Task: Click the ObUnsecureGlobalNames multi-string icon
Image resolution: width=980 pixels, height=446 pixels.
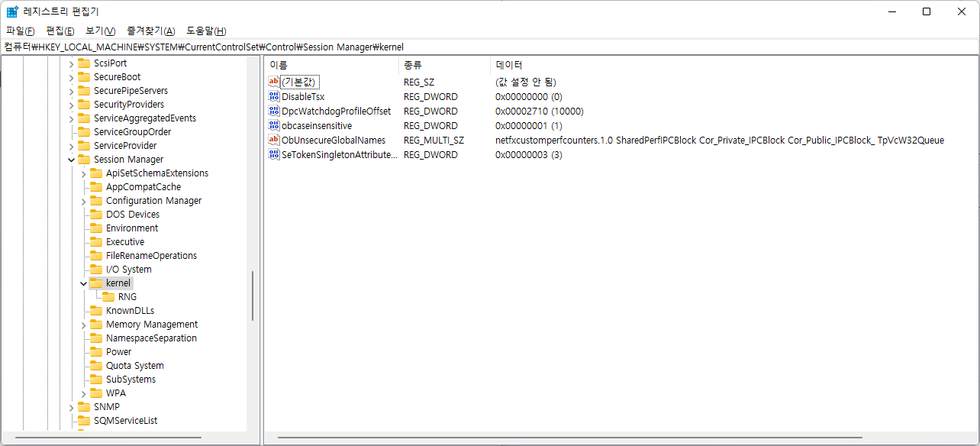Action: coord(274,140)
